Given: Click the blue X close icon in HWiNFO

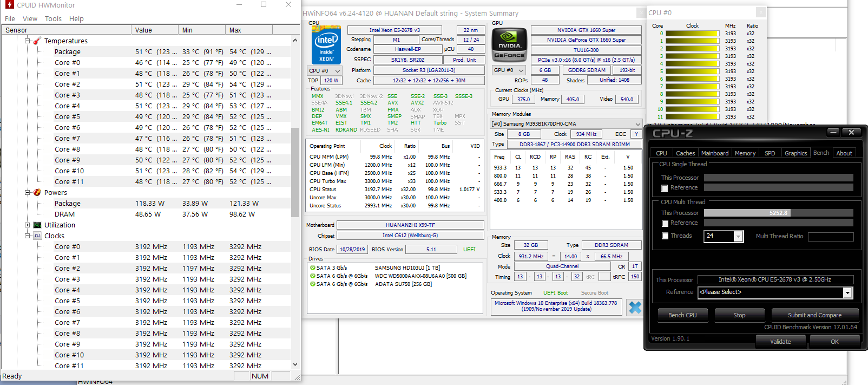Looking at the screenshot, I should tap(635, 308).
